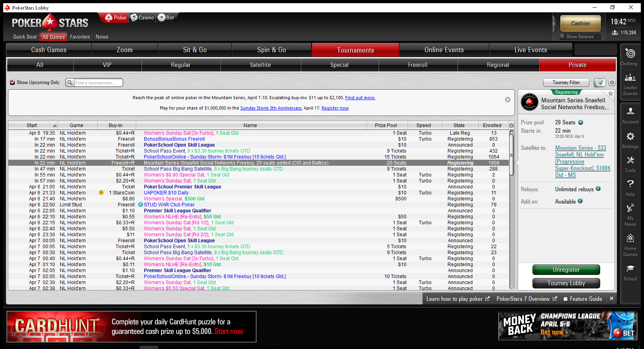Open the Cashier

581,24
